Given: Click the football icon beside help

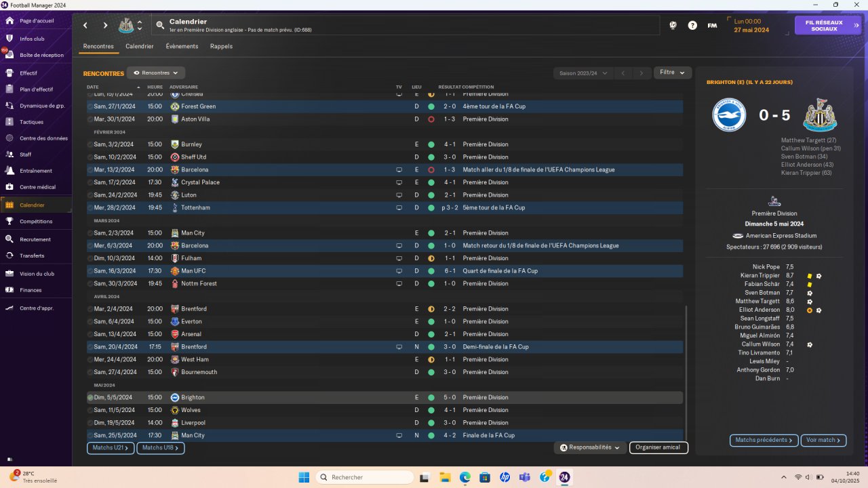Looking at the screenshot, I should coord(673,25).
